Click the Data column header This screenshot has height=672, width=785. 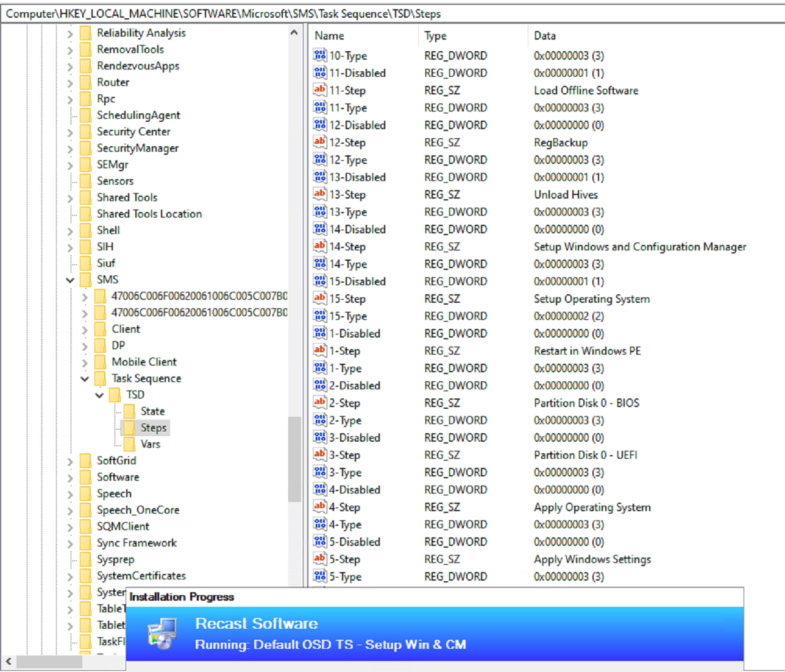point(544,36)
